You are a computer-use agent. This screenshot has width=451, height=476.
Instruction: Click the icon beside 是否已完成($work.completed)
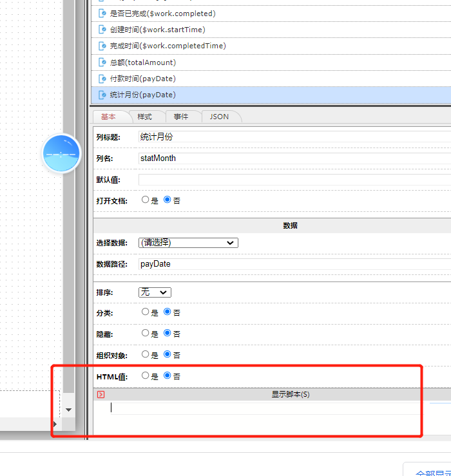click(x=102, y=14)
